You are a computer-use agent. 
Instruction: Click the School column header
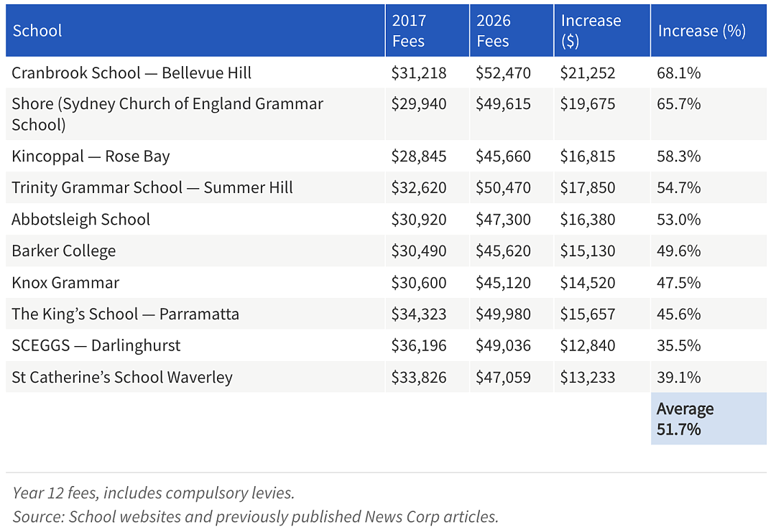click(195, 31)
